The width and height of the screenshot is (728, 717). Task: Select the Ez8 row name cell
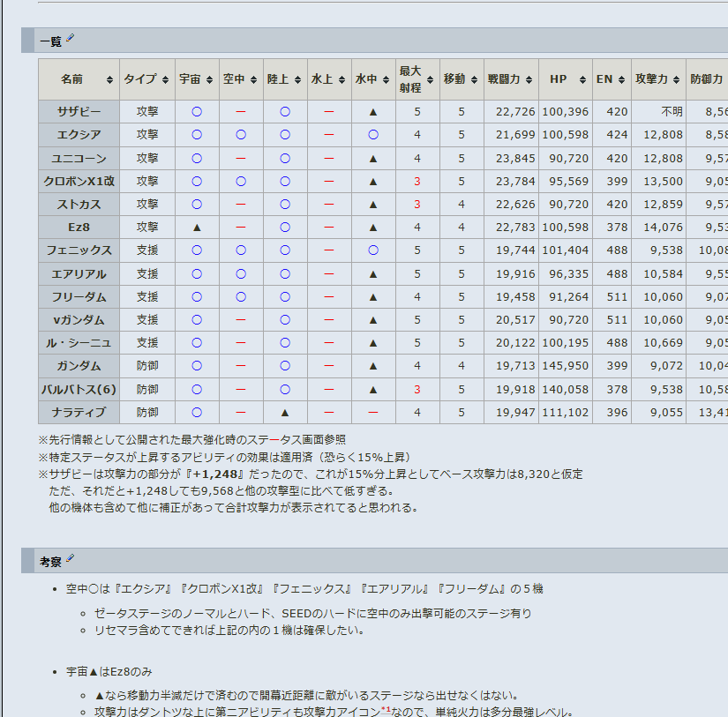[x=79, y=227]
